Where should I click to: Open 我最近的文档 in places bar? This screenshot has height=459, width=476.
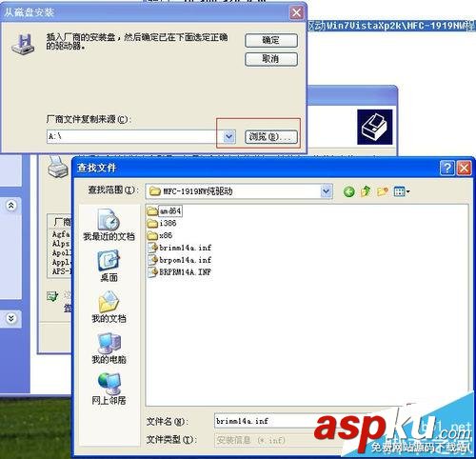[x=109, y=225]
